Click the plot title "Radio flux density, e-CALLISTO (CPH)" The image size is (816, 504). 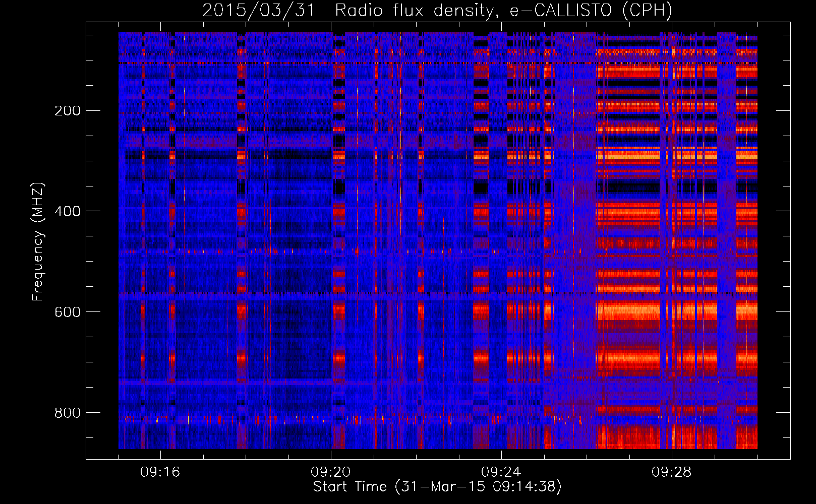click(503, 11)
